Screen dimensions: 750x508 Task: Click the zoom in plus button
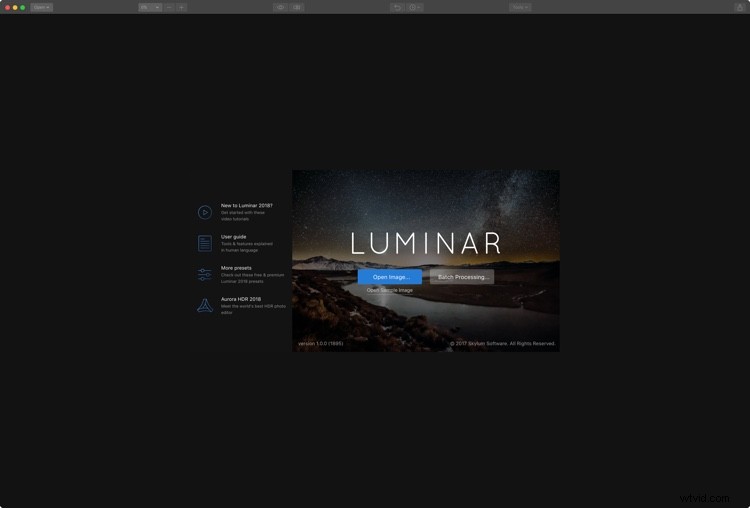pyautogui.click(x=181, y=7)
